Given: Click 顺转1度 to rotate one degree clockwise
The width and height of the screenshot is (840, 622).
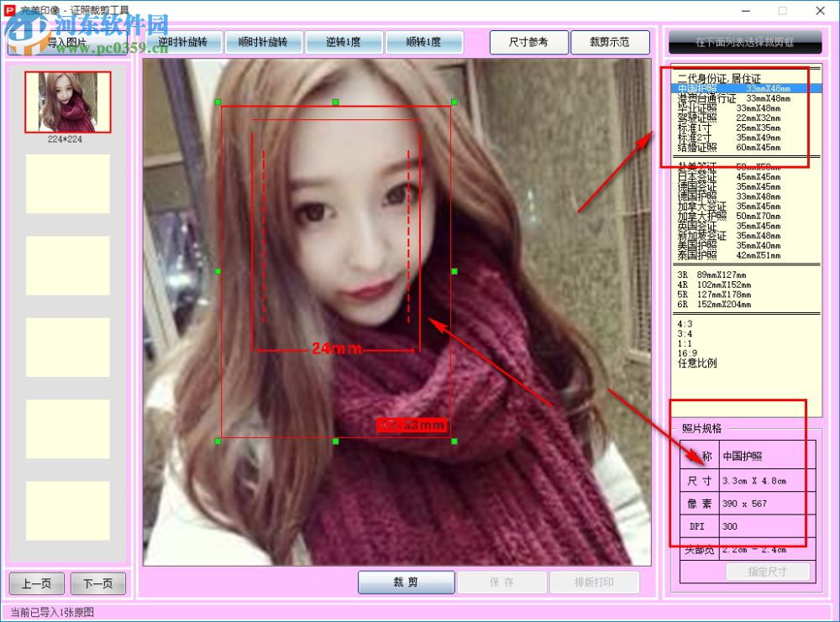Looking at the screenshot, I should coord(423,42).
